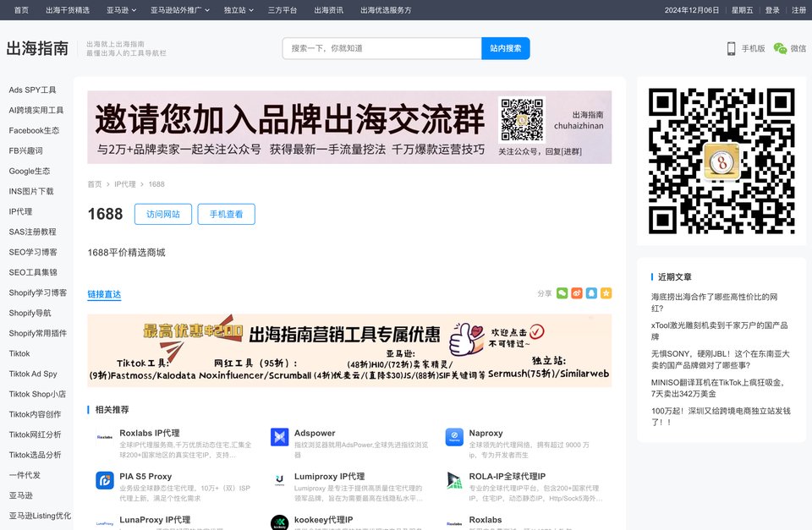Open the kookeey代理IP logo icon
812x530 pixels.
[x=280, y=522]
